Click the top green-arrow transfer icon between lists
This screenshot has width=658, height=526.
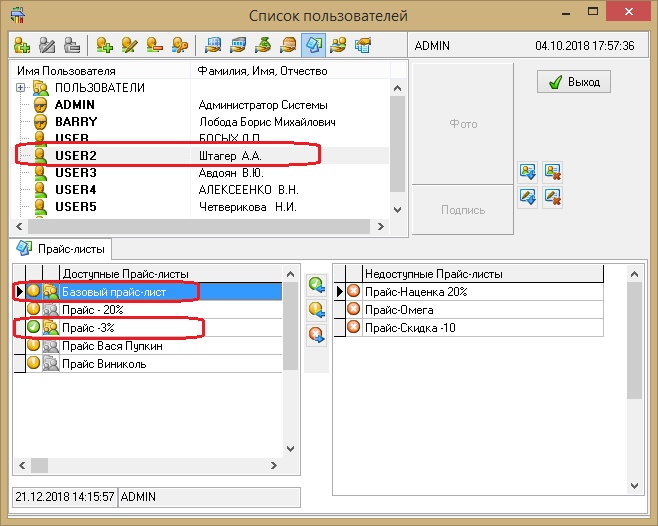click(317, 285)
